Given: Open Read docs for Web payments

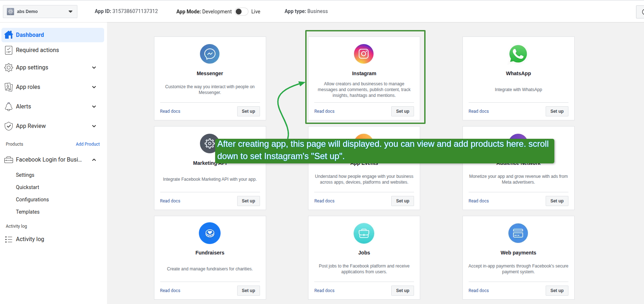Looking at the screenshot, I should pos(478,291).
